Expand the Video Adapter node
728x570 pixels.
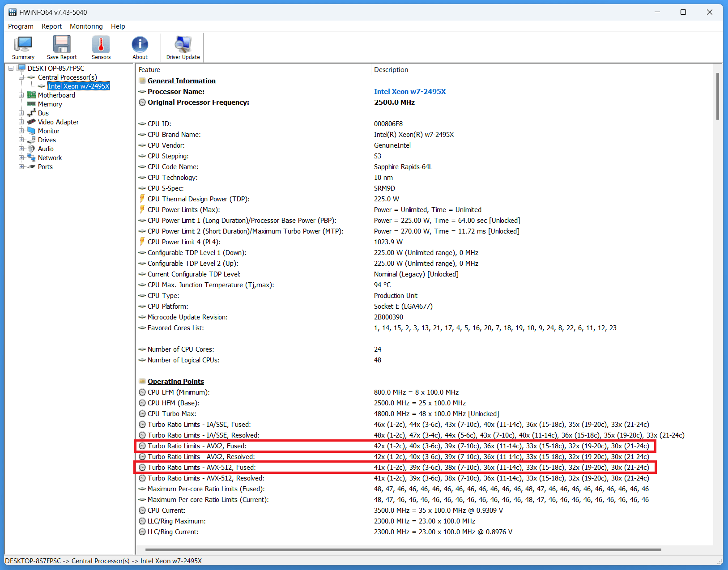21,122
